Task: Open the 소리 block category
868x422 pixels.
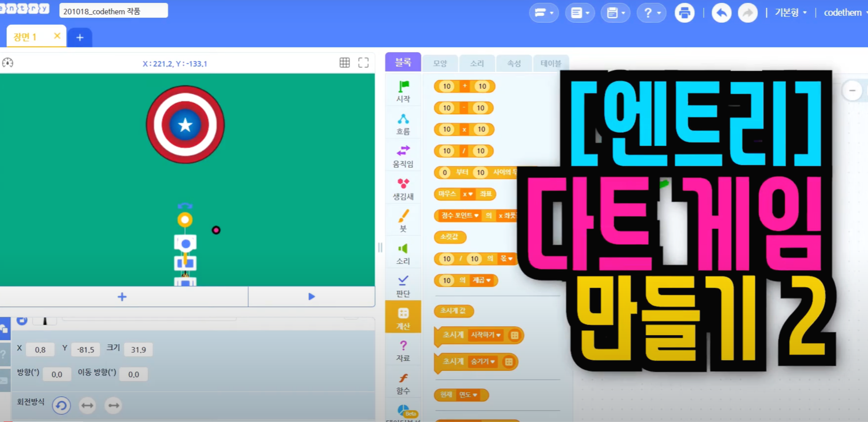Action: (x=403, y=254)
